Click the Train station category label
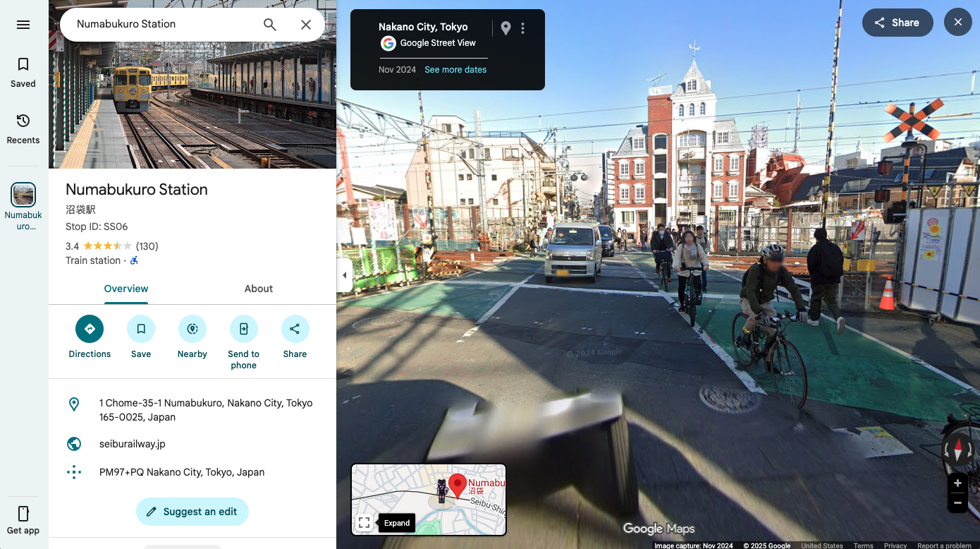The image size is (980, 549). 93,260
